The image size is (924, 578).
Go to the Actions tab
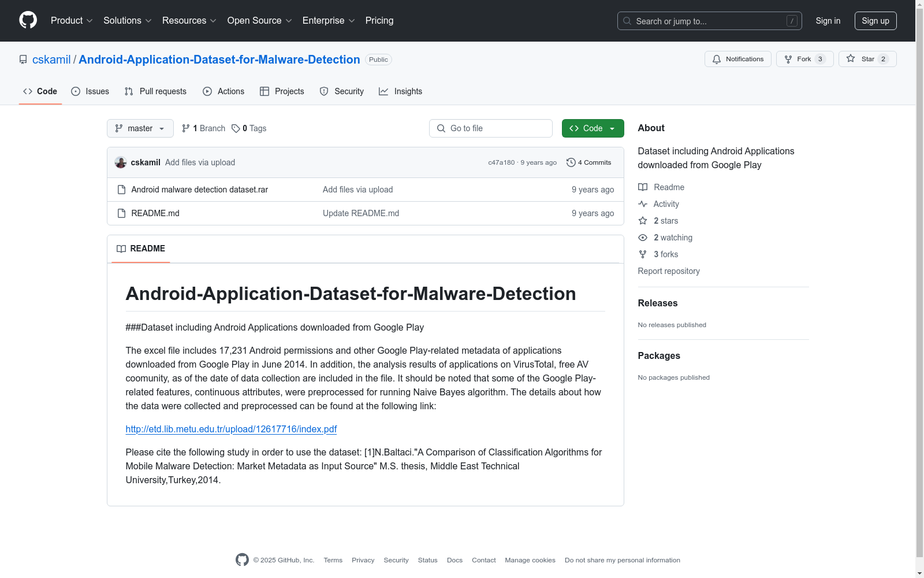(223, 91)
